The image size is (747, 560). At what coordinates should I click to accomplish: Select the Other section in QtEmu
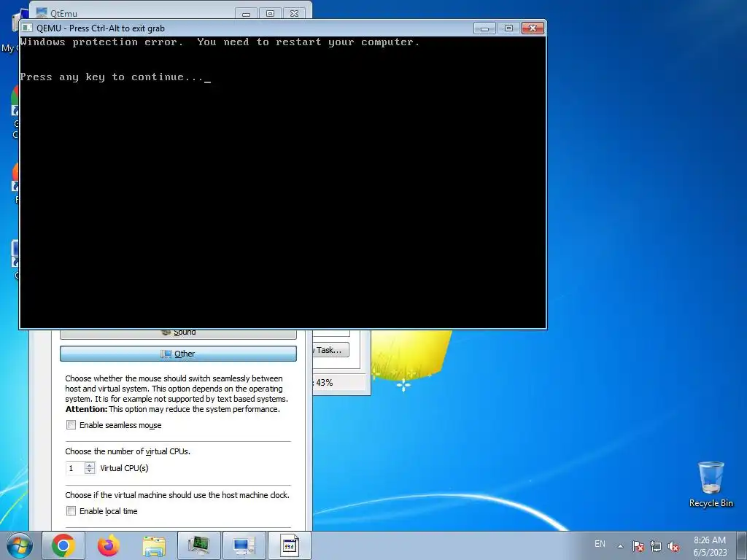178,354
